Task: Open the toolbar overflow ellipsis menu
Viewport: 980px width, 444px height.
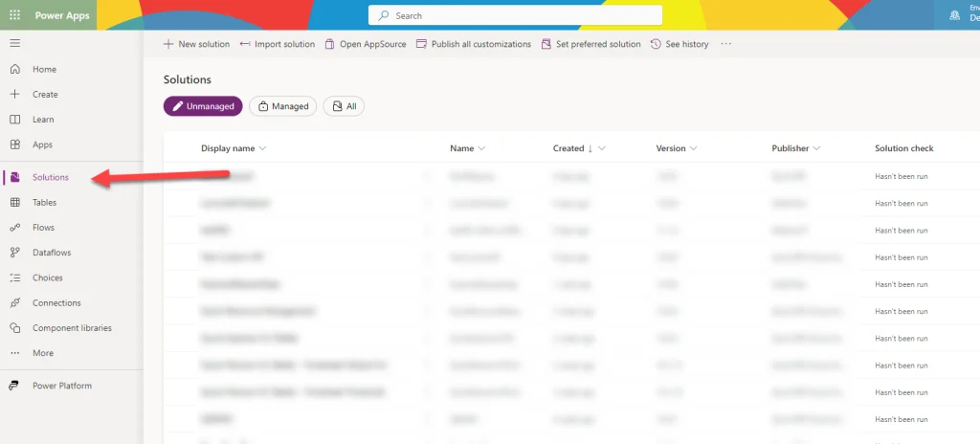Action: coord(725,44)
